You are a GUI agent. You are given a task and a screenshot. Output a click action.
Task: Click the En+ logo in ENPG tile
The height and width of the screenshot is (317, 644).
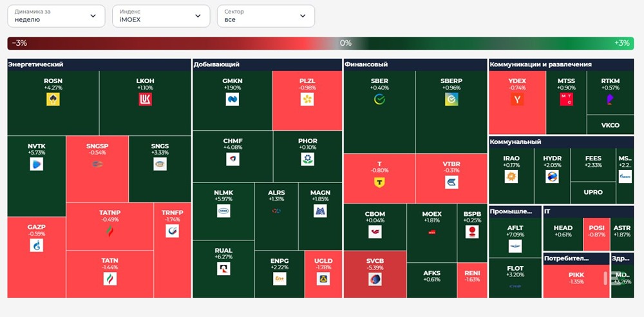point(279,279)
